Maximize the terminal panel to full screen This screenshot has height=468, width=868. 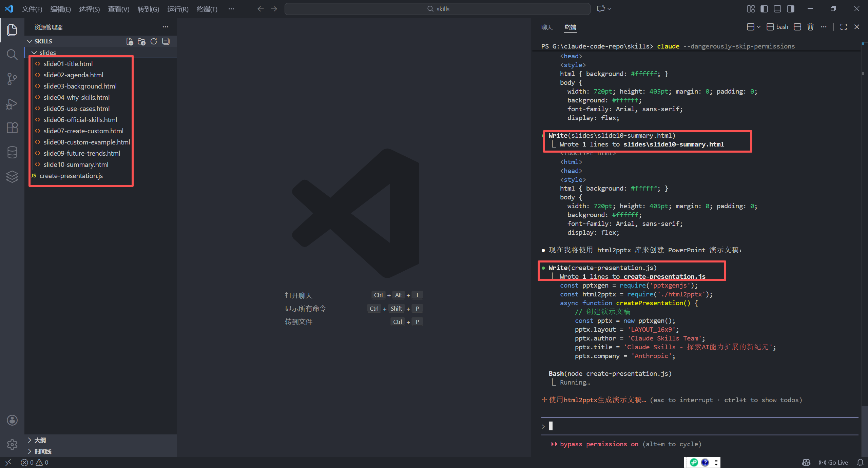844,27
